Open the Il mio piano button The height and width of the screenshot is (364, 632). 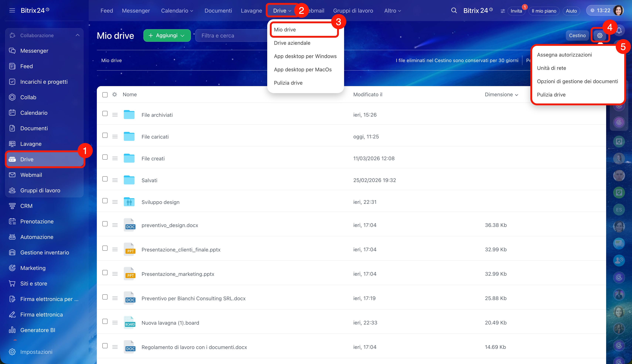544,11
